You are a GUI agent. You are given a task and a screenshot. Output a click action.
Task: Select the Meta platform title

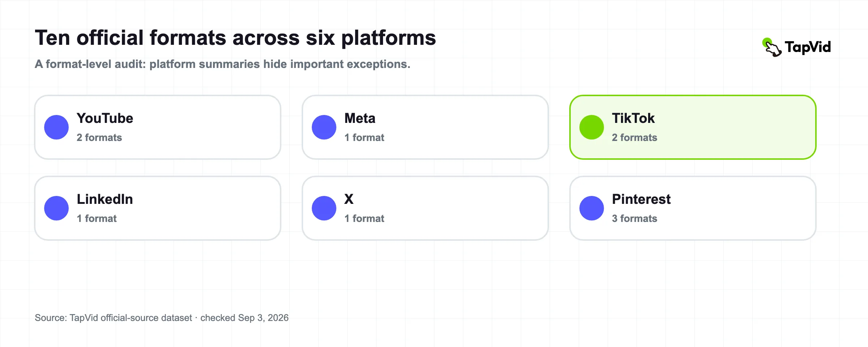(x=360, y=118)
